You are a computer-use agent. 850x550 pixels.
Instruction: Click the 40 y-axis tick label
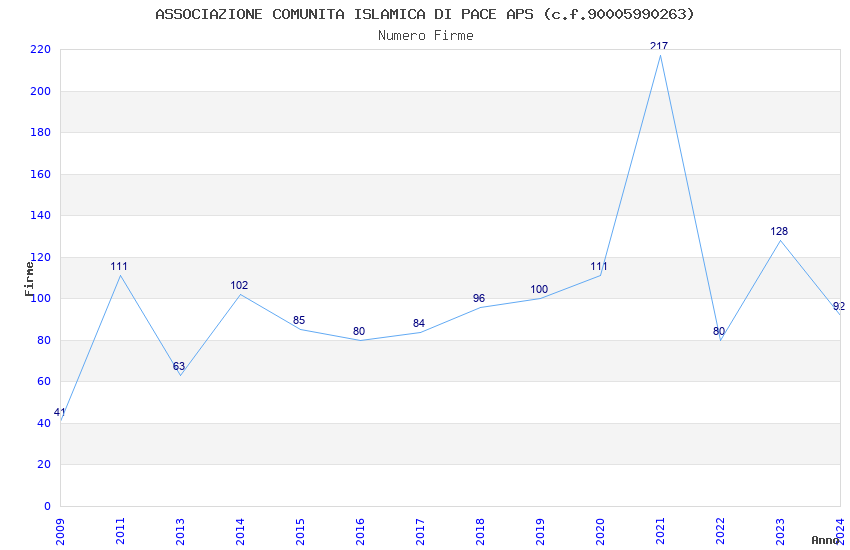coord(44,423)
